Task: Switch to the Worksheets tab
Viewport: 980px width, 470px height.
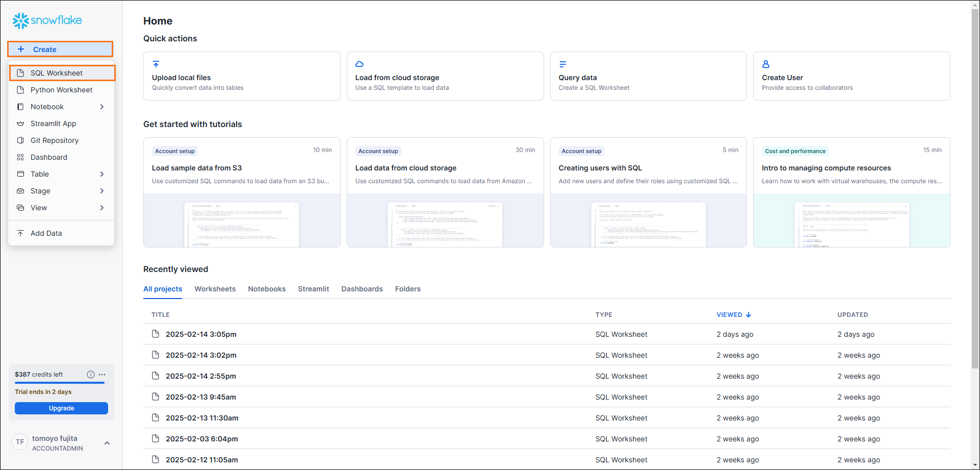Action: (x=215, y=289)
